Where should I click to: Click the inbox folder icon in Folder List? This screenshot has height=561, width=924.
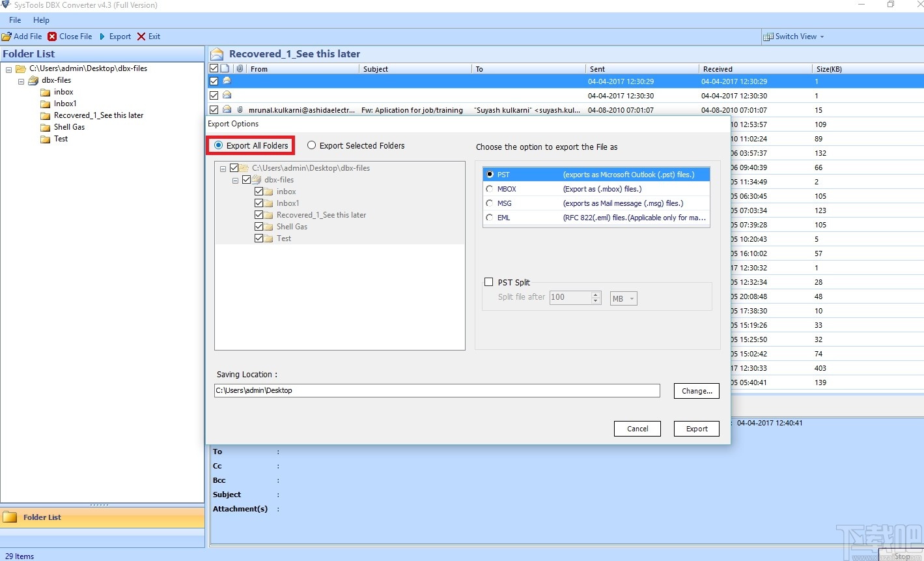pos(44,92)
